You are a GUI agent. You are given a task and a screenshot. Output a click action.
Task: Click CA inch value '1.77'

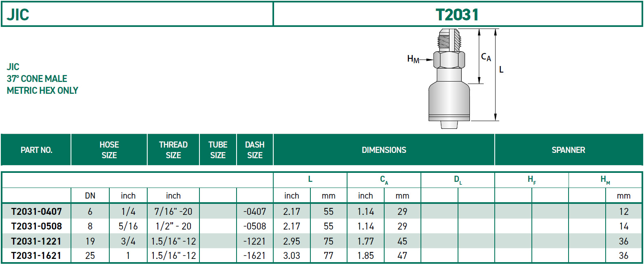point(365,241)
